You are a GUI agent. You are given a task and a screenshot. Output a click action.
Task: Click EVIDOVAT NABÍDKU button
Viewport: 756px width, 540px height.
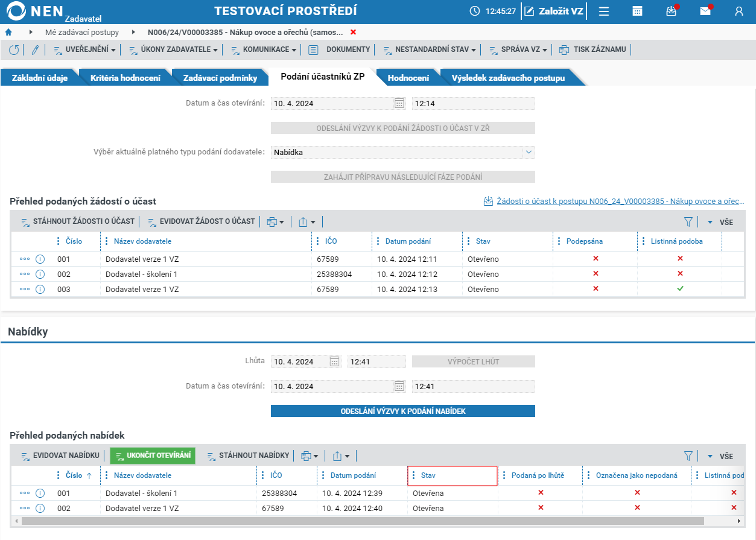[x=60, y=456]
